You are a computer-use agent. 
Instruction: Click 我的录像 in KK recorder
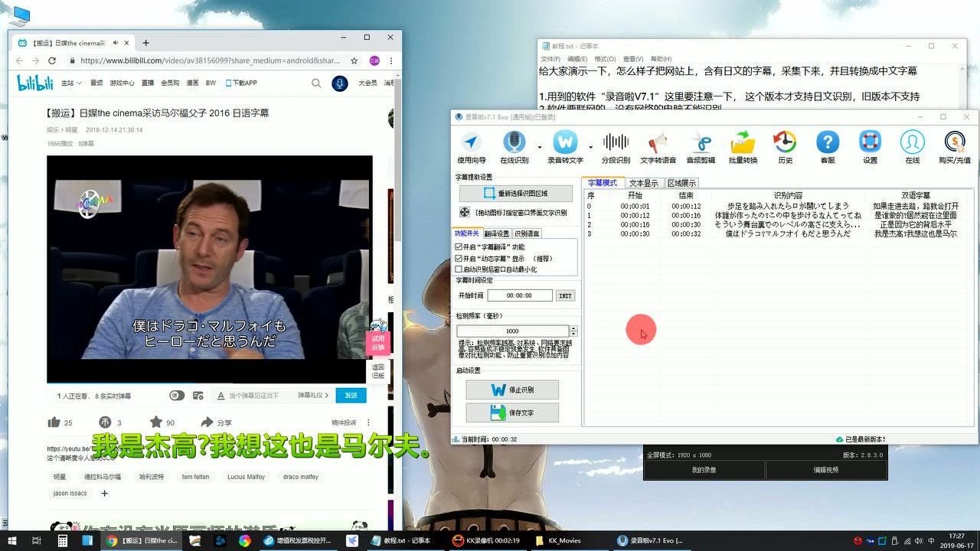(704, 470)
